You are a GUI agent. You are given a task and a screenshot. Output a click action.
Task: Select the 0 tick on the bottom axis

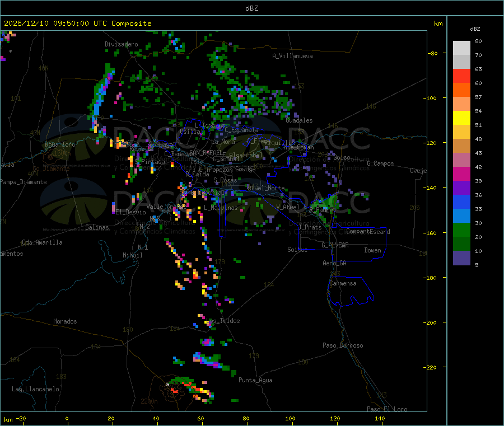[67, 418]
